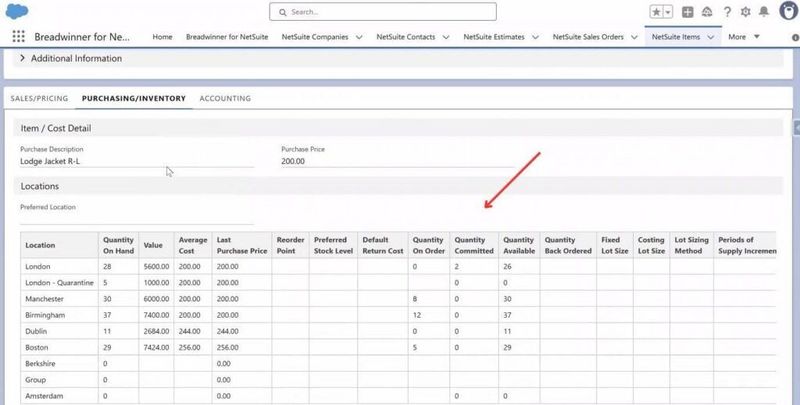Click the Locations section header
The height and width of the screenshot is (405, 800).
(x=398, y=186)
